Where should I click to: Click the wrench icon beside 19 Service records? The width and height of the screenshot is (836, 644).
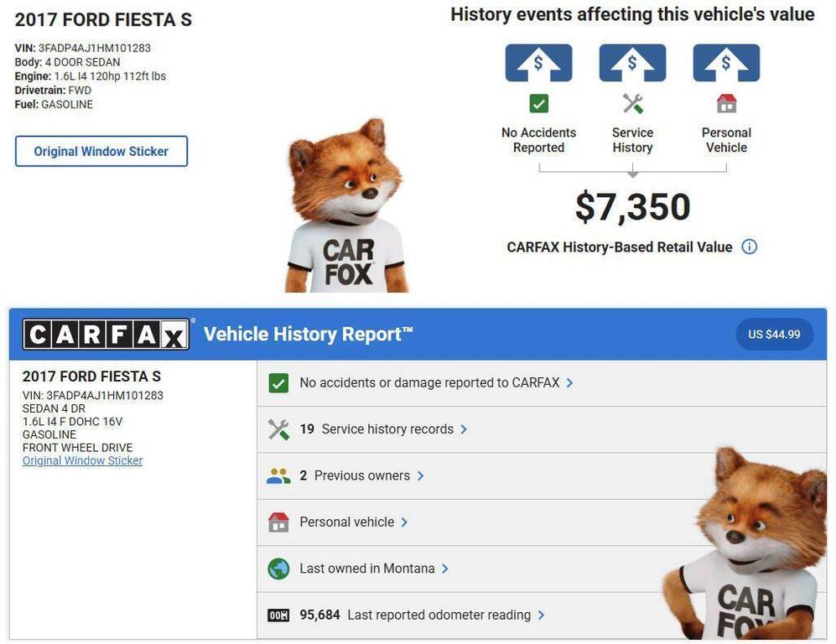tap(278, 429)
